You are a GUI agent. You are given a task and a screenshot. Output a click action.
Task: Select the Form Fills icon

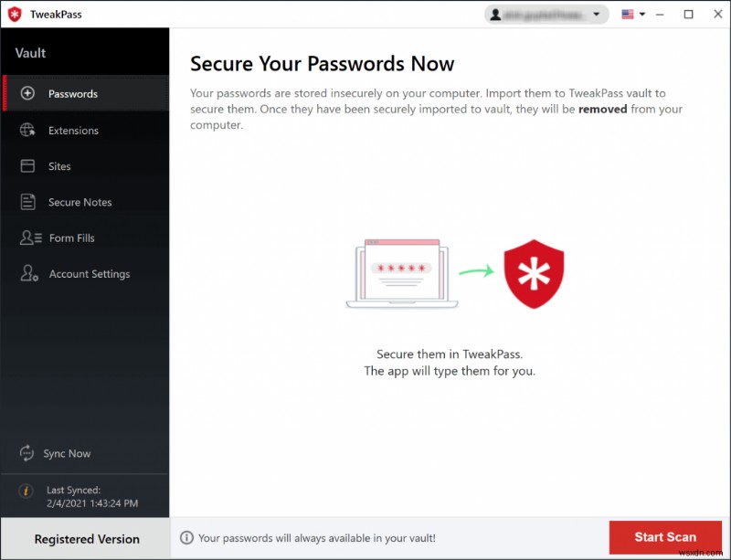tap(29, 238)
